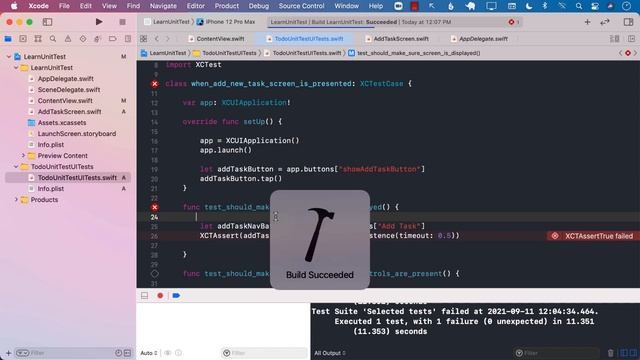Choose the iPhone 12 Pro Max destination
Image resolution: width=640 pixels, height=360 pixels.
coord(226,22)
